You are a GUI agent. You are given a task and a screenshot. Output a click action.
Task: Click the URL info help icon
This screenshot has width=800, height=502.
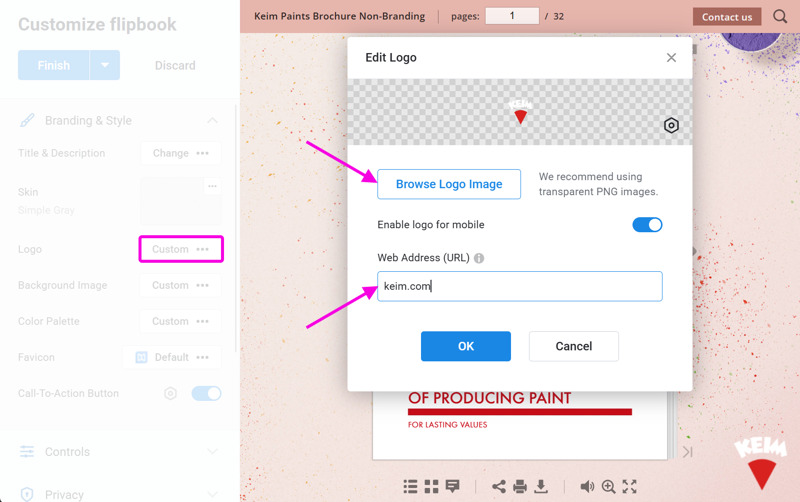(479, 258)
